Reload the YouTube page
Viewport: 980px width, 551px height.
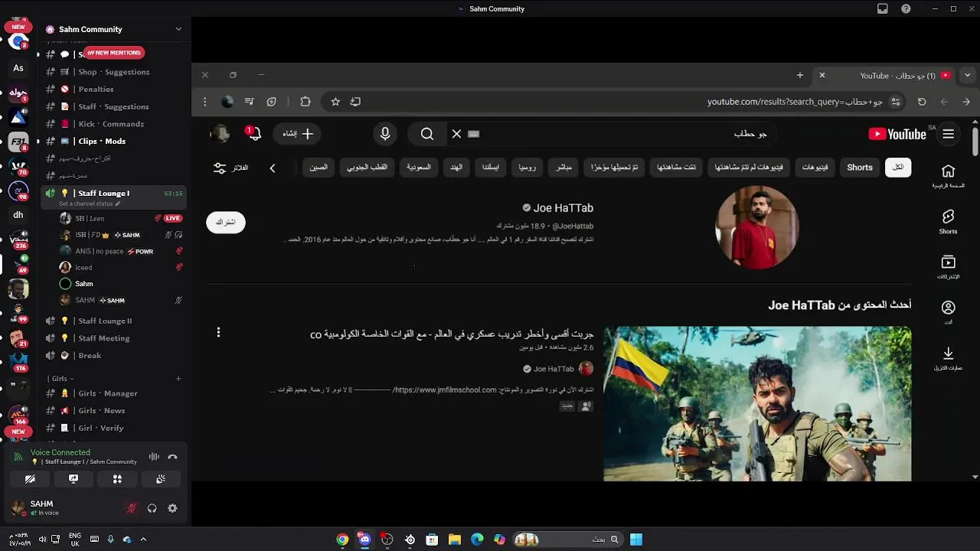point(922,102)
